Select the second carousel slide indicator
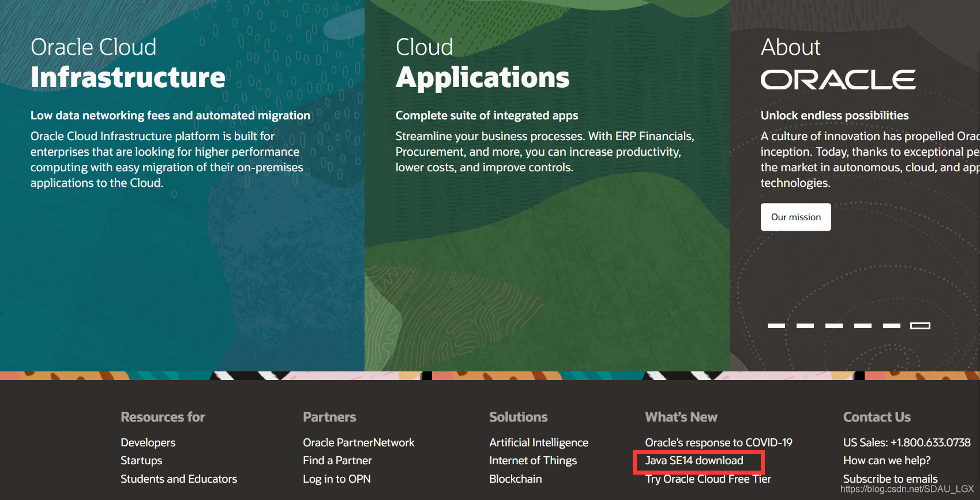Image resolution: width=980 pixels, height=500 pixels. (x=805, y=326)
